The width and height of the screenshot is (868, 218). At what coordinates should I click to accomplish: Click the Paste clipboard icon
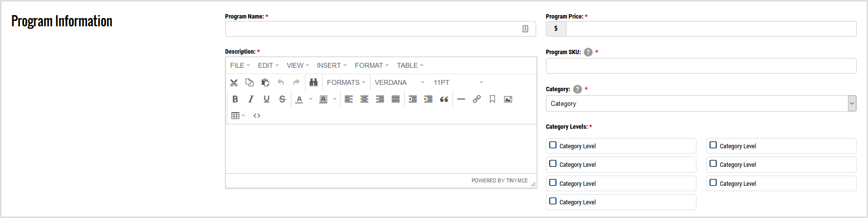(265, 82)
